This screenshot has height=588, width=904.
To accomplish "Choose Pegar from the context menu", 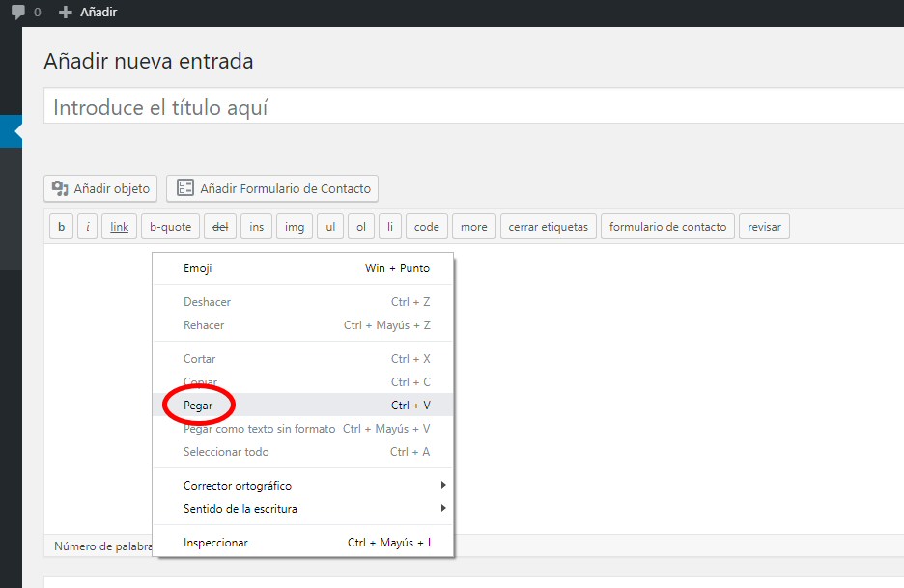I will click(198, 406).
